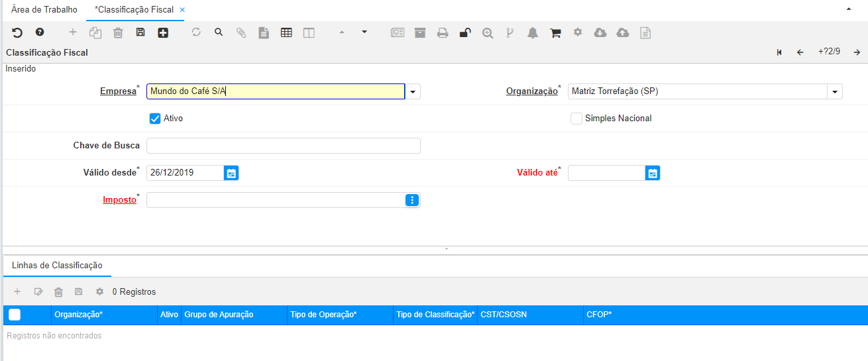Open the Help question mark icon
The image size is (868, 361).
[40, 32]
